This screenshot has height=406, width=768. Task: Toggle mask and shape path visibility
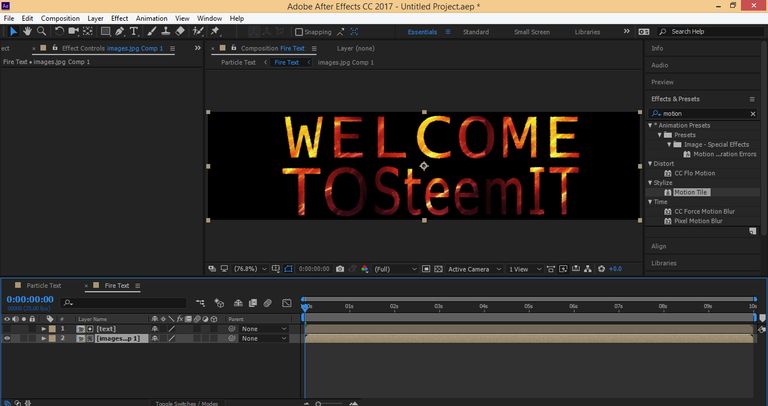(x=288, y=269)
